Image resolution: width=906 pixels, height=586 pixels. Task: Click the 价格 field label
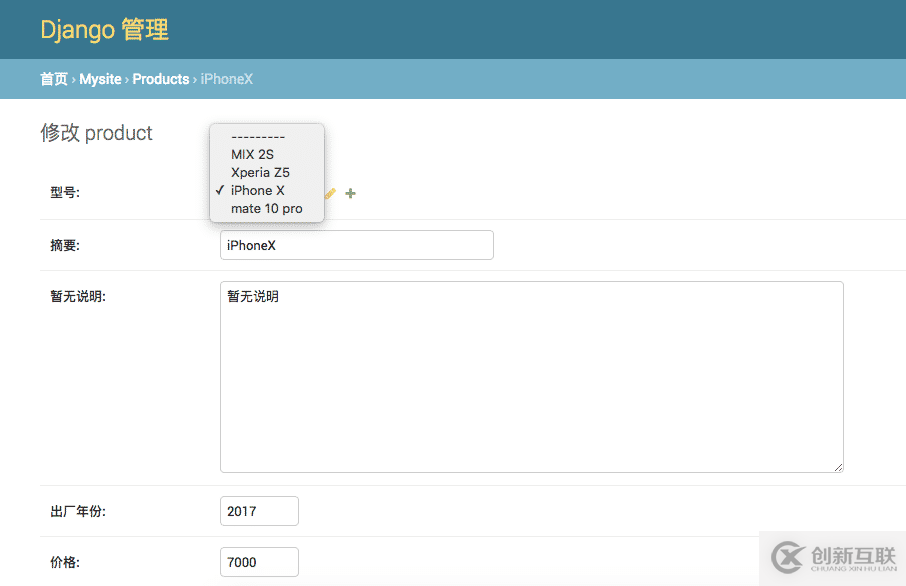point(65,562)
